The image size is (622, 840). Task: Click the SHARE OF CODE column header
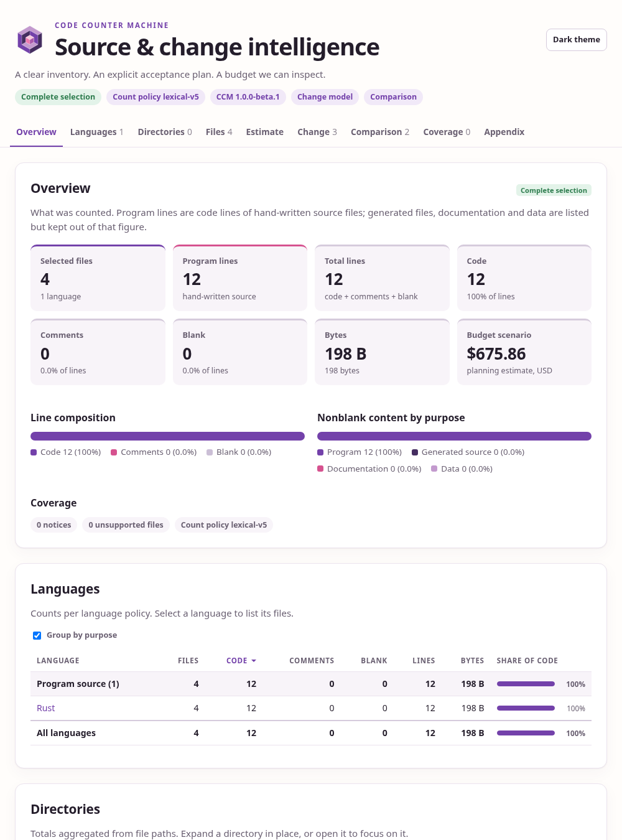pyautogui.click(x=527, y=661)
